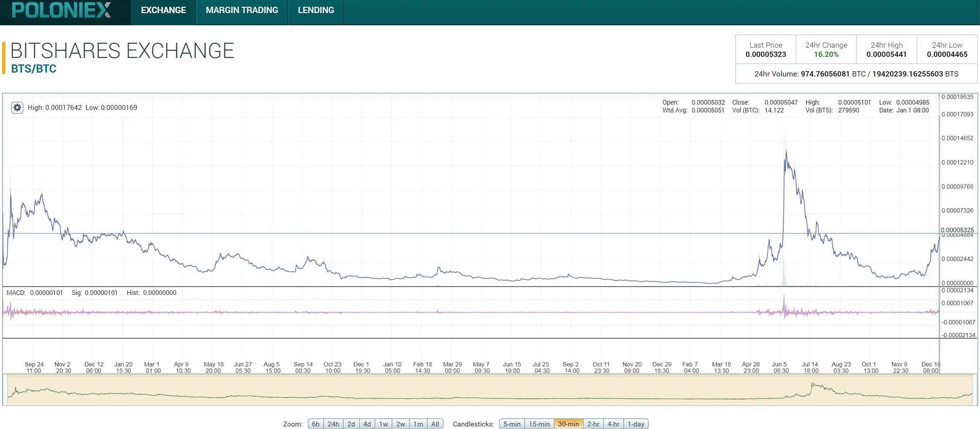The image size is (980, 429).
Task: Click the 24hr High value 0.00005441
Action: click(x=886, y=54)
